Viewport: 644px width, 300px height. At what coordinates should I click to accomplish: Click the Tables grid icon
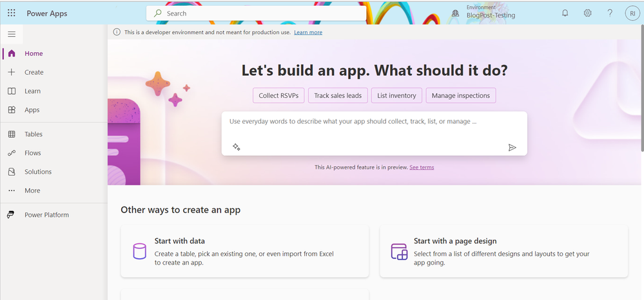point(12,134)
